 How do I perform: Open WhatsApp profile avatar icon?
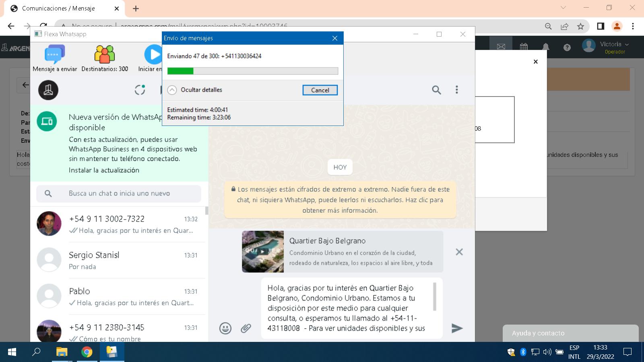click(x=48, y=90)
